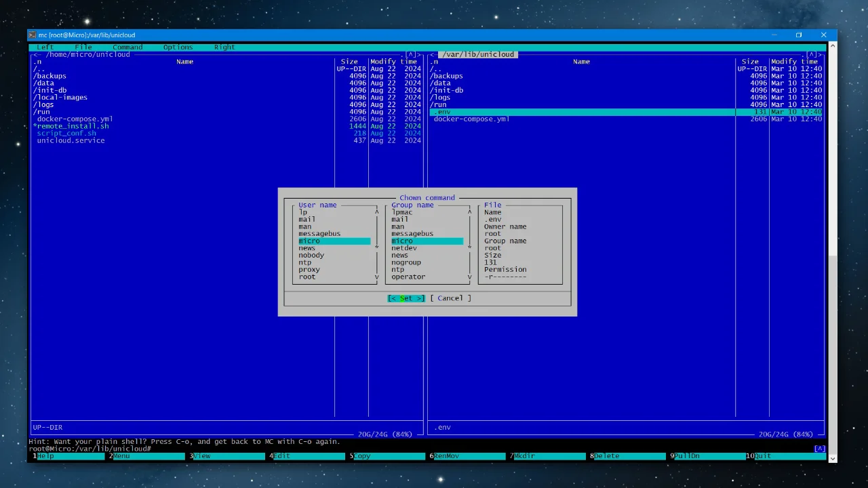Click the [^] toggle in bottom right corner
This screenshot has width=868, height=488.
819,449
